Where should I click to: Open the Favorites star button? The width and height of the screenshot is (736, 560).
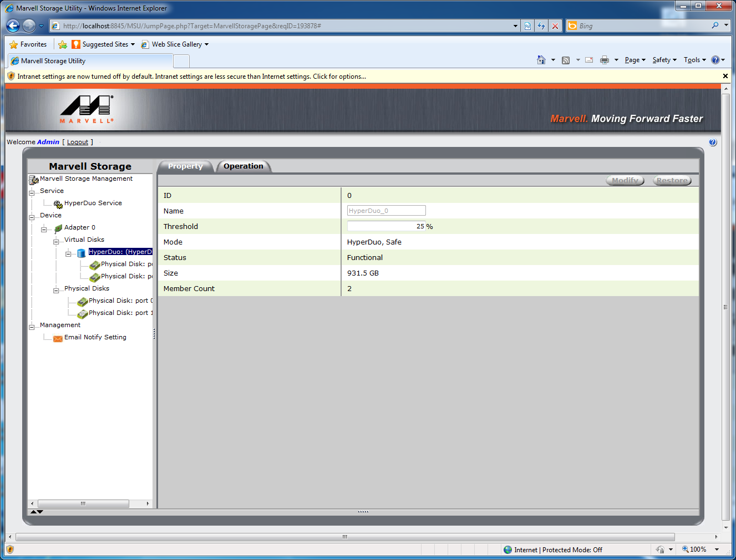click(28, 44)
